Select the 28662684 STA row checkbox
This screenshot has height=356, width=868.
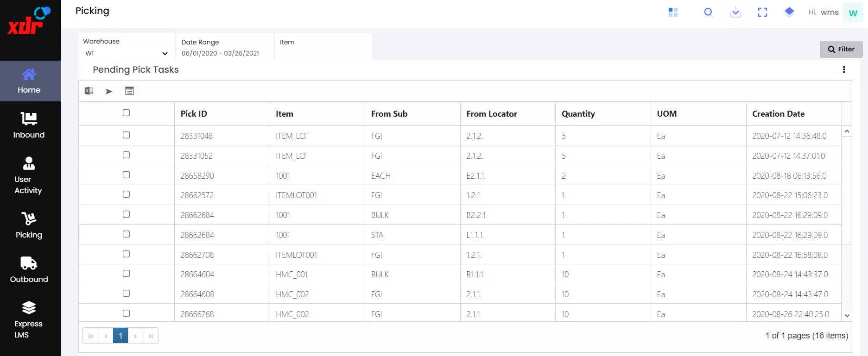pos(126,234)
